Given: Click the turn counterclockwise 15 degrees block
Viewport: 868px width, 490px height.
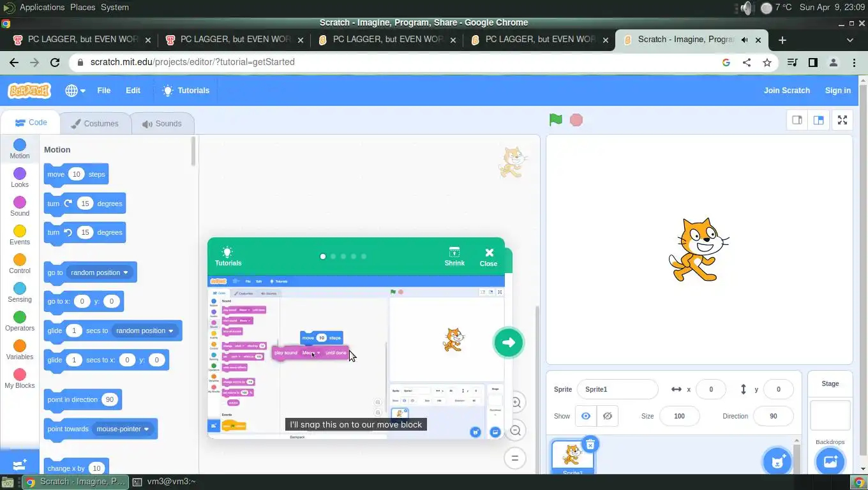Looking at the screenshot, I should [x=84, y=232].
